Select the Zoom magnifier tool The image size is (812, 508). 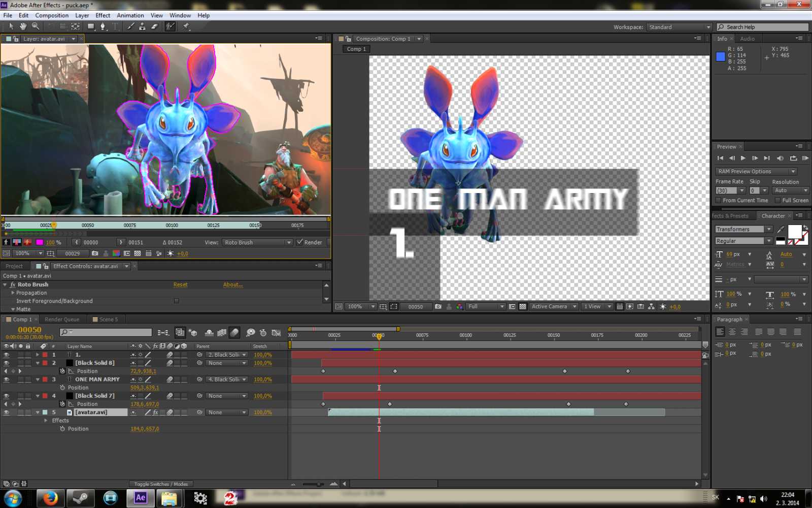36,26
